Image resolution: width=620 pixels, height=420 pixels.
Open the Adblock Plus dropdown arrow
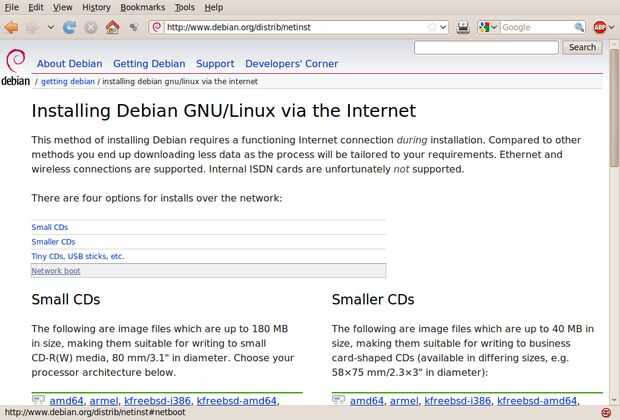coord(612,27)
